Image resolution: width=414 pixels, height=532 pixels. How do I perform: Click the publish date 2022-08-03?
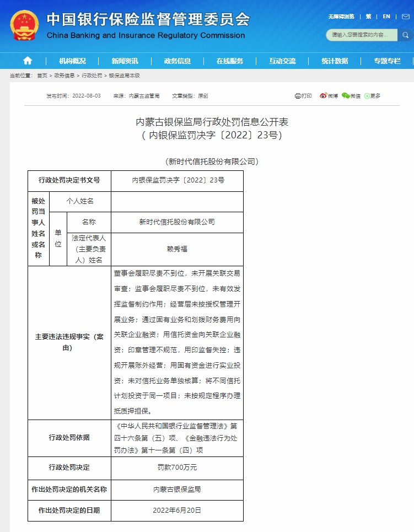[87, 96]
